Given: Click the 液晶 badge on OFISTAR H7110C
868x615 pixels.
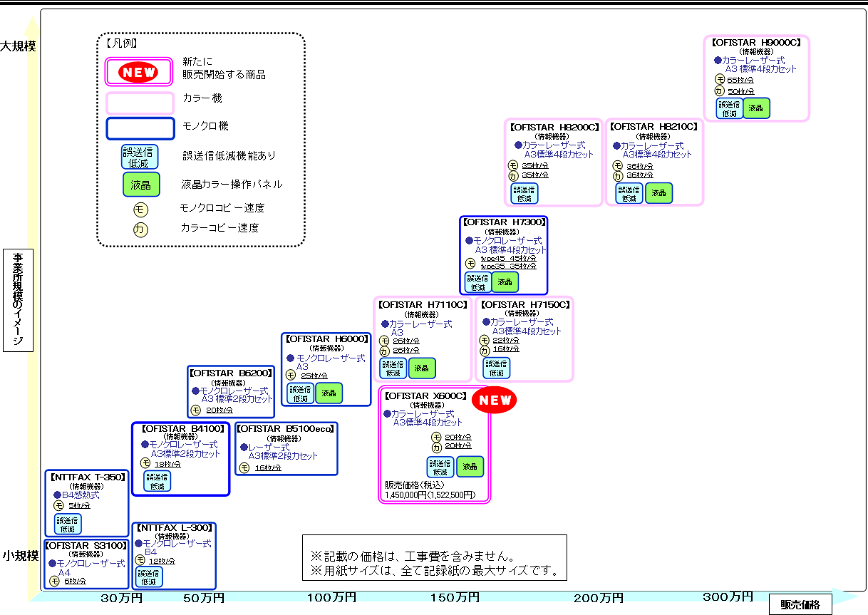Looking at the screenshot, I should (422, 368).
